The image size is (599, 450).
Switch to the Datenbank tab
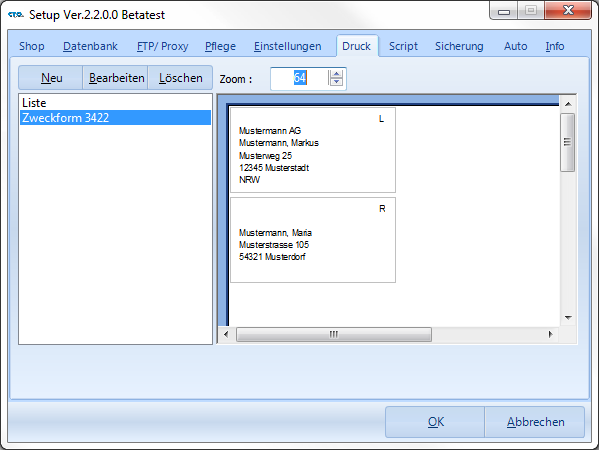[x=90, y=46]
